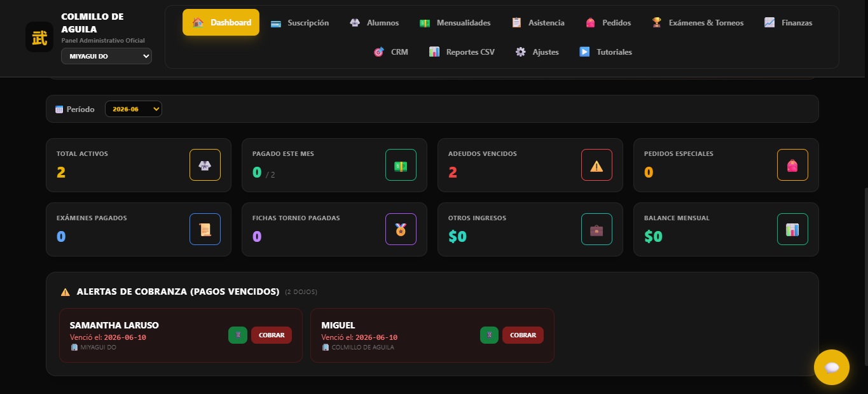
Task: Click the scroll icon in Exámenes Pagados card
Action: [205, 229]
